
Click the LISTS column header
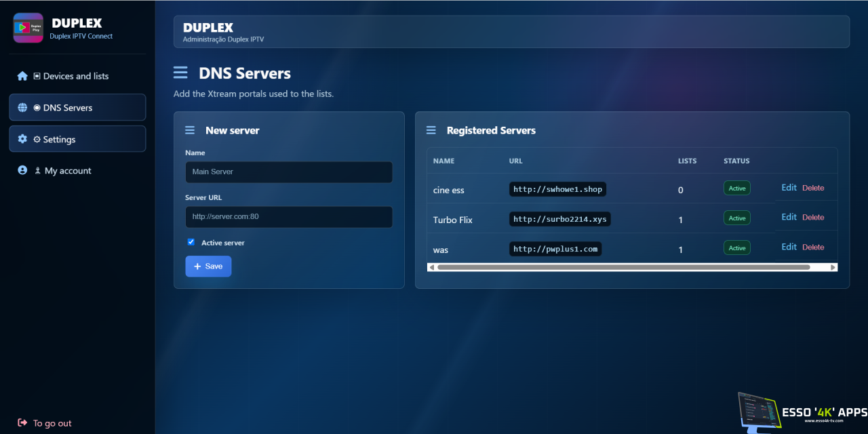688,161
